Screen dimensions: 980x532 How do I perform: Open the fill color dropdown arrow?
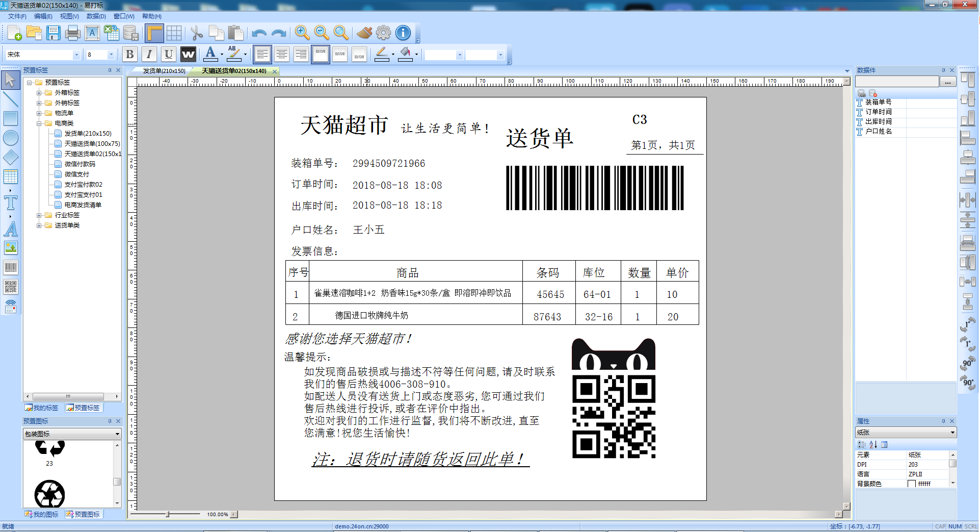point(416,55)
